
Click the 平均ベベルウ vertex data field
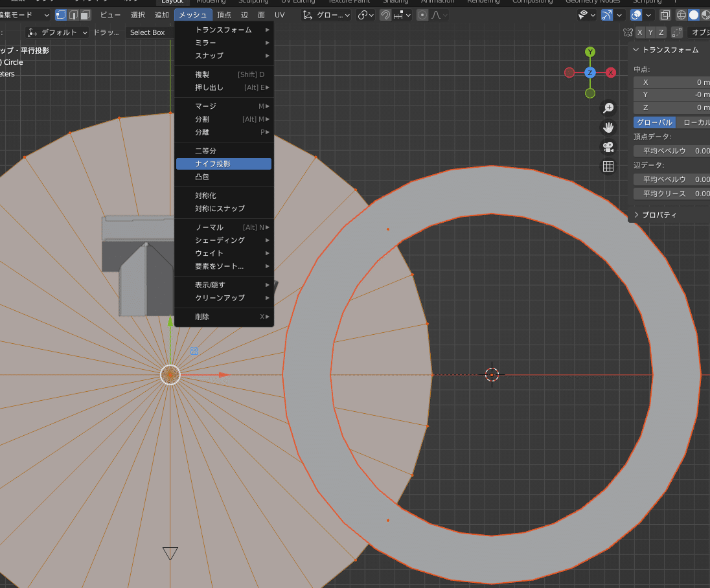[672, 151]
